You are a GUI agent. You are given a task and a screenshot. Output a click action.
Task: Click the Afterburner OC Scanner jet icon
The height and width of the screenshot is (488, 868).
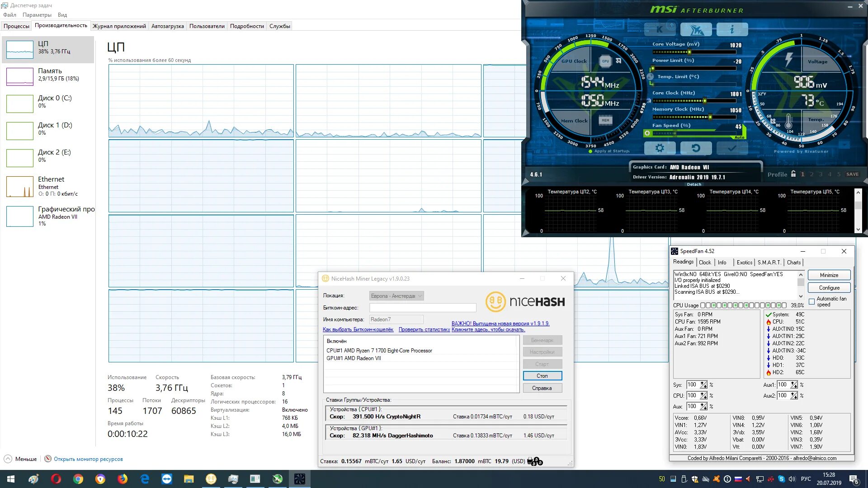click(x=696, y=30)
